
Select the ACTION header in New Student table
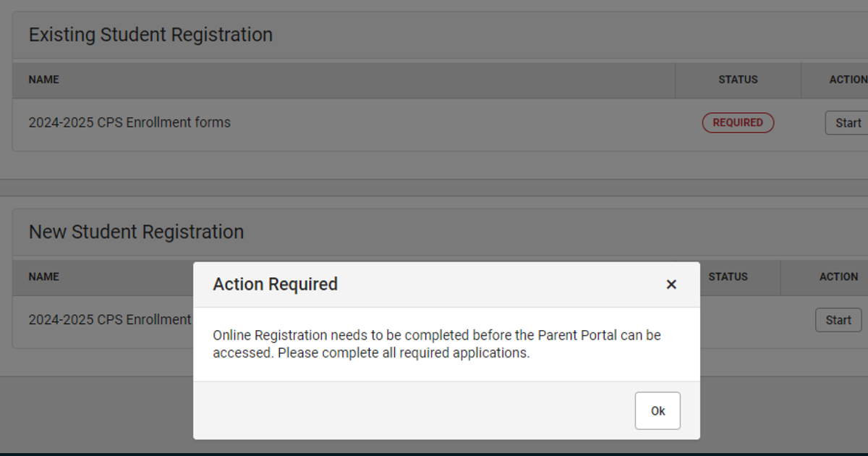point(839,276)
